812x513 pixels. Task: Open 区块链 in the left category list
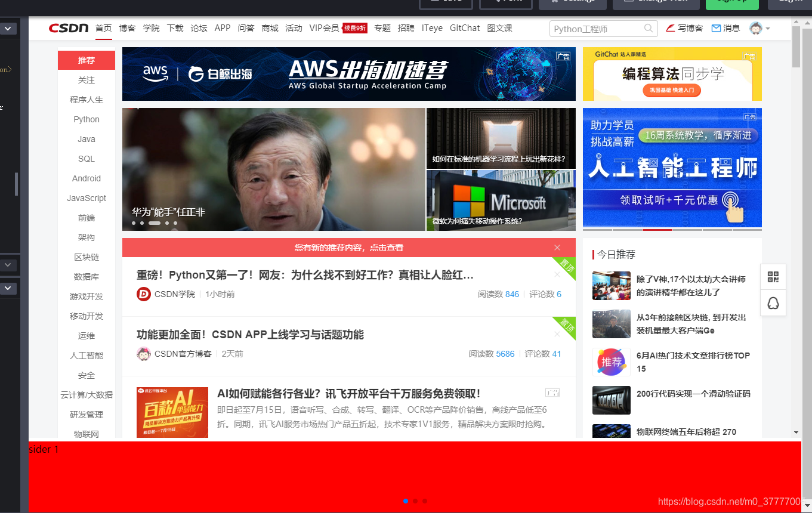coord(87,257)
